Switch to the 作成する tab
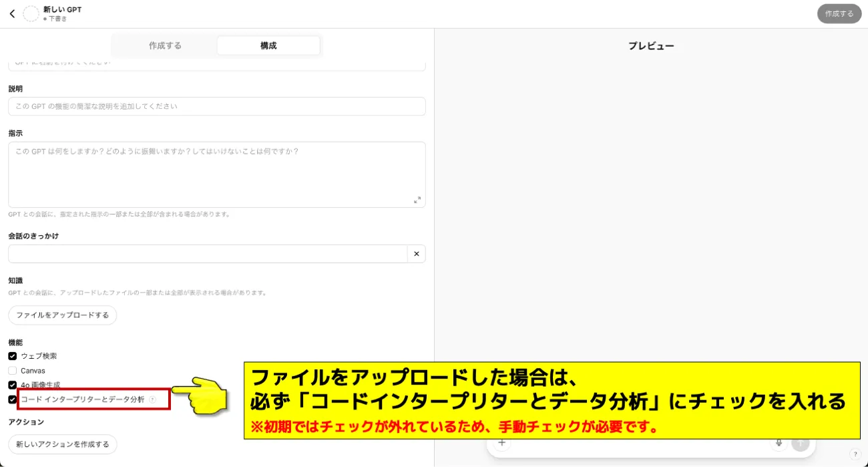Screen dimensions: 868x467 coord(164,45)
